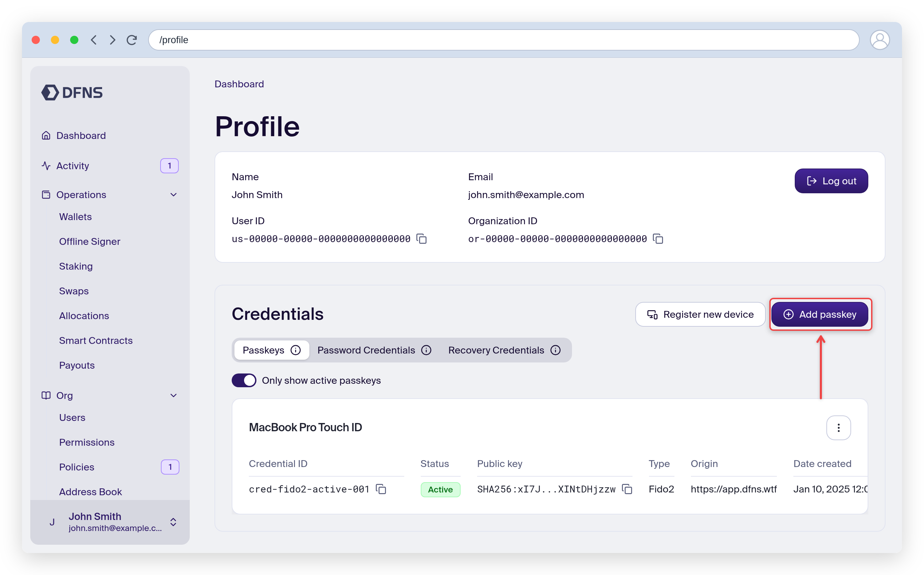Show info about Passkeys
The width and height of the screenshot is (924, 575).
(x=295, y=350)
